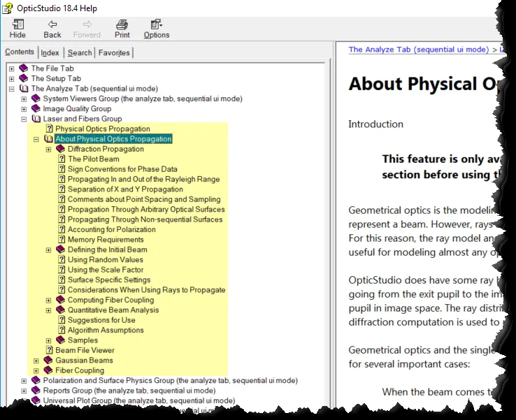This screenshot has height=420, width=516.
Task: Expand Defining the Initial Beam node
Action: point(48,250)
